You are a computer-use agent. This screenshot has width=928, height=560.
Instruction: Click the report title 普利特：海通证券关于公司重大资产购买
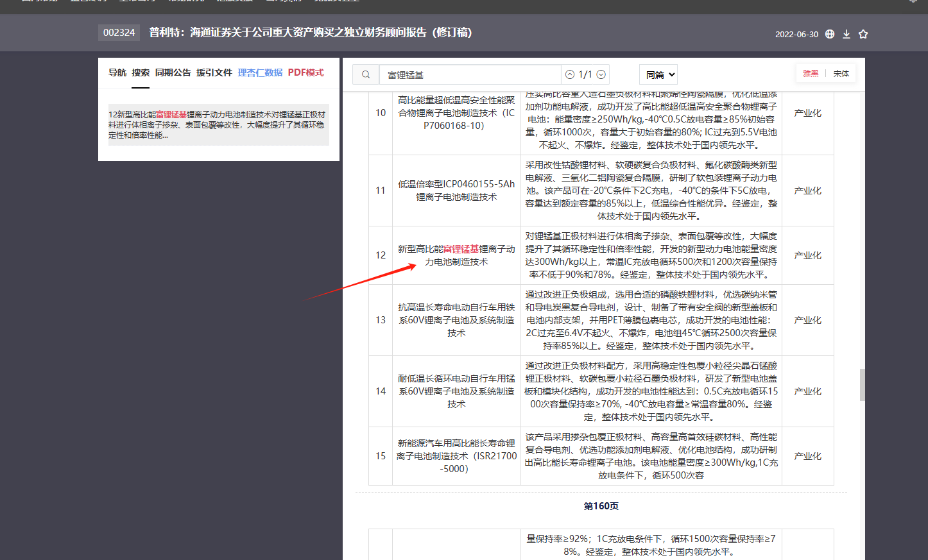click(311, 33)
